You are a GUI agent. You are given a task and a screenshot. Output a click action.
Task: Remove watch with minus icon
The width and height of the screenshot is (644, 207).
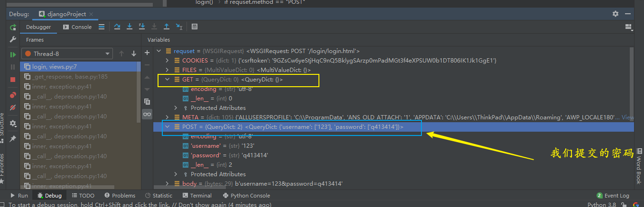tap(147, 65)
